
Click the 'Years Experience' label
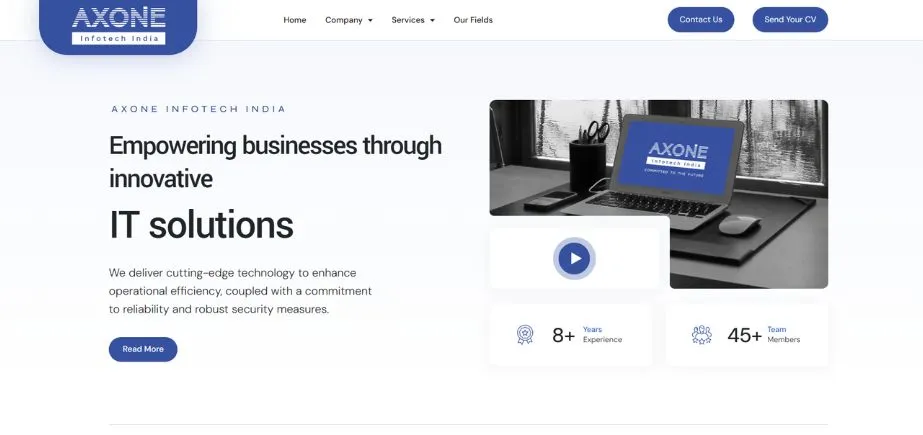point(602,334)
